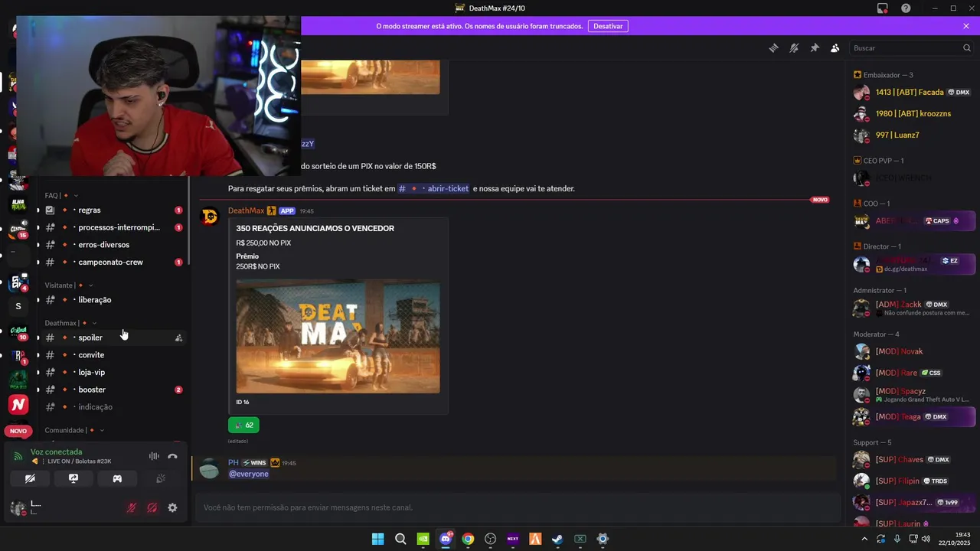Dismiss the streamer mode purple banner

point(966,26)
